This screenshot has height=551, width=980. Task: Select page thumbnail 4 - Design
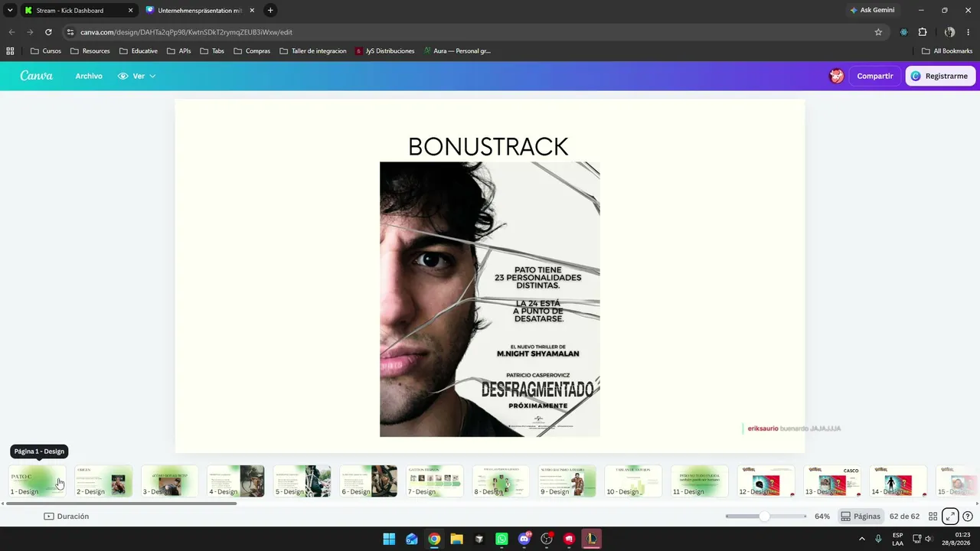click(236, 481)
